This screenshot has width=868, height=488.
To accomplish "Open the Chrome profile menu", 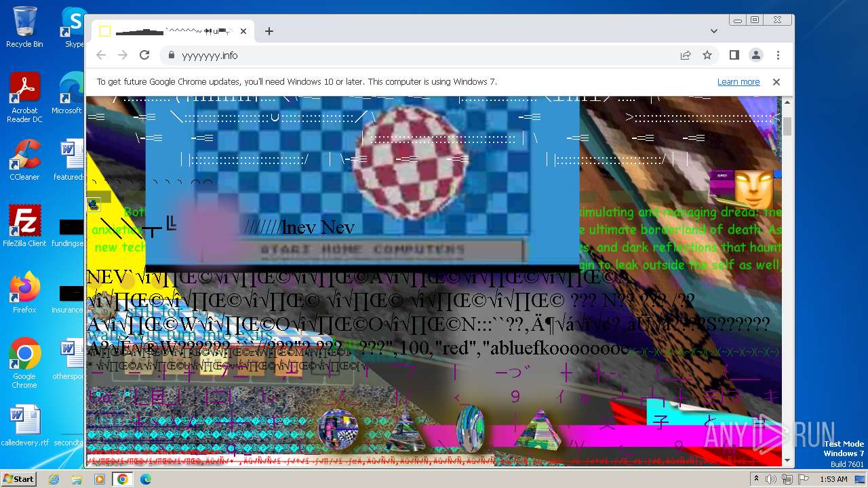I will point(756,56).
